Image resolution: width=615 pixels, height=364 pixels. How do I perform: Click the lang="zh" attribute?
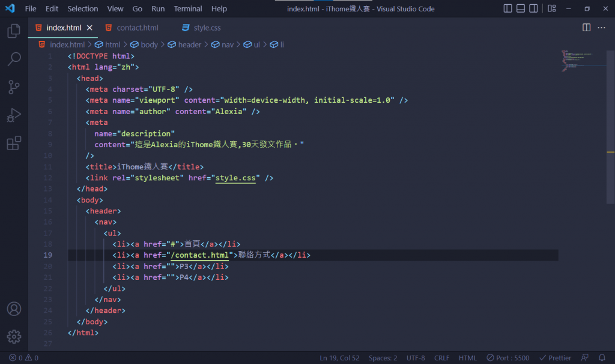(x=114, y=67)
